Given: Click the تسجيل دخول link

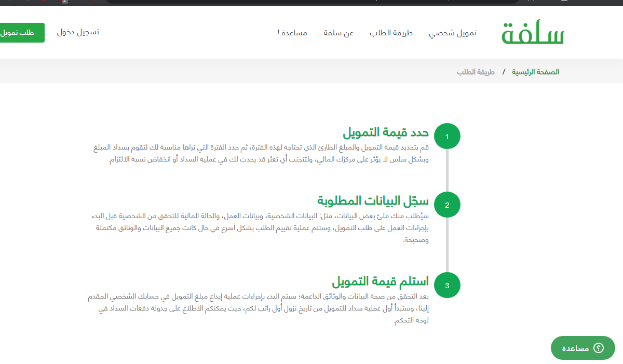Looking at the screenshot, I should (78, 32).
